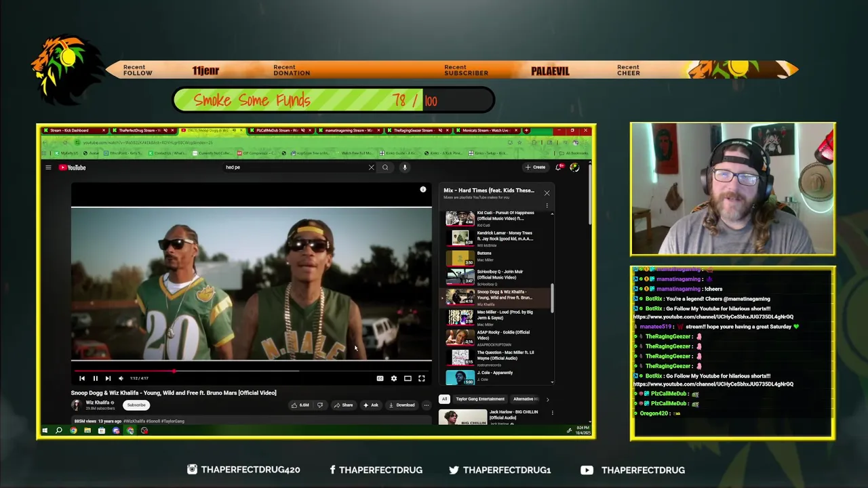
Task: Clear the YouTube search text
Action: 371,167
